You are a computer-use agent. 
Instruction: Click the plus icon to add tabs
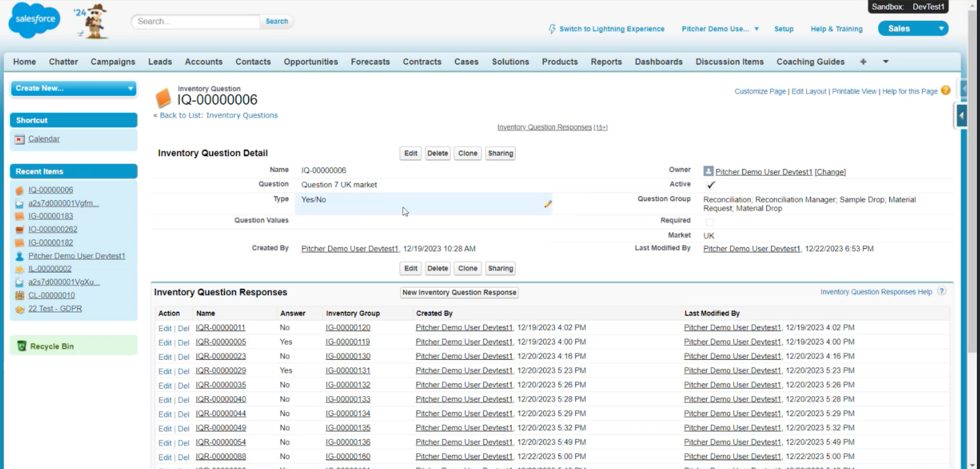[863, 62]
